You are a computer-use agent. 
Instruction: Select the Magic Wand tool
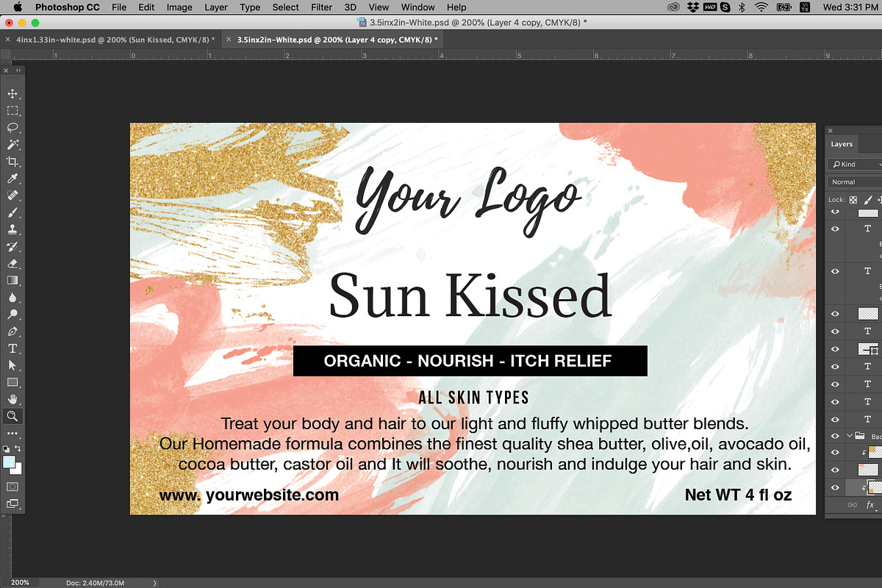[12, 145]
